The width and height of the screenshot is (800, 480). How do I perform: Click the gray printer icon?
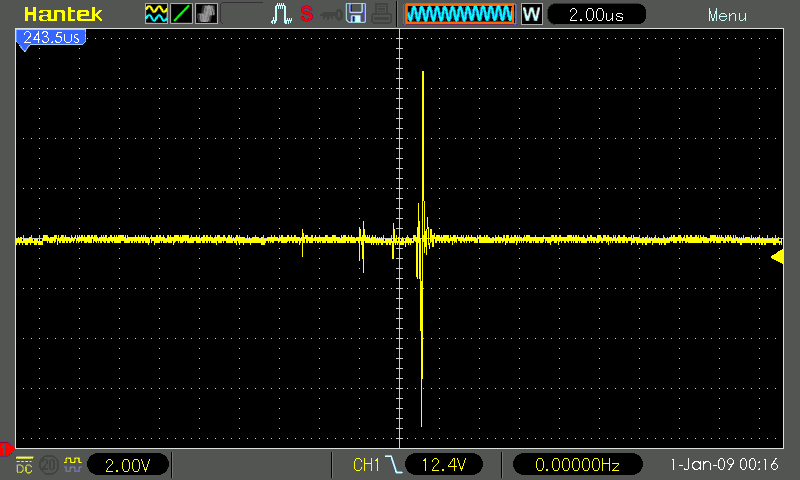click(381, 14)
